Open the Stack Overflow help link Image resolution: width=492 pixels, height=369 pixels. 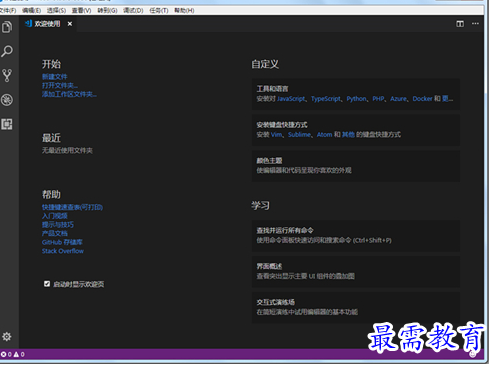click(x=63, y=251)
